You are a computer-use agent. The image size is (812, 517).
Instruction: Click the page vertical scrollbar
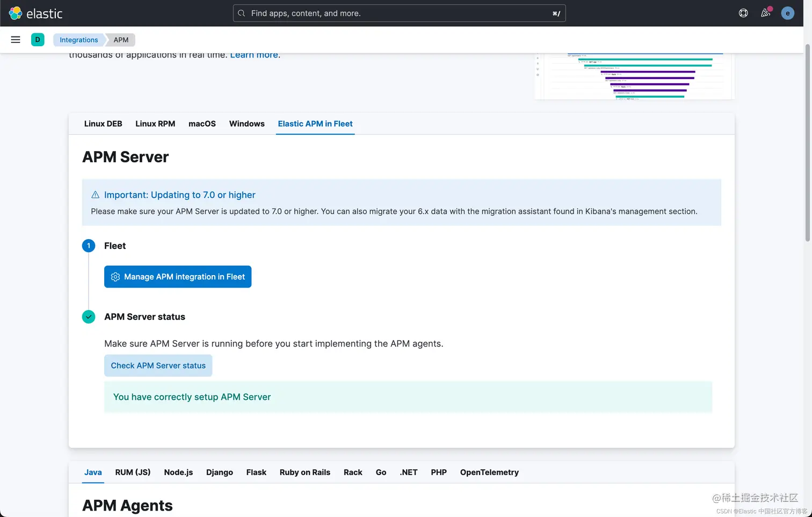click(x=807, y=142)
